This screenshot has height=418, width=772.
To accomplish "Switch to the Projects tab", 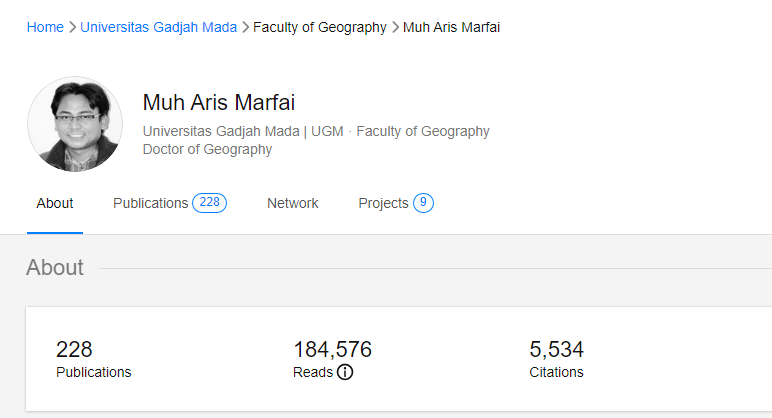I will 383,203.
